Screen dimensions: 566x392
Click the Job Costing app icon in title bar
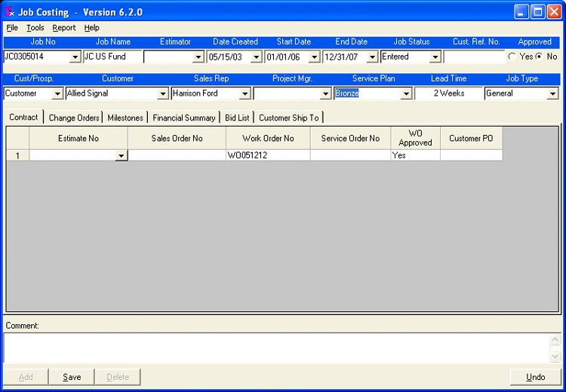[10, 12]
